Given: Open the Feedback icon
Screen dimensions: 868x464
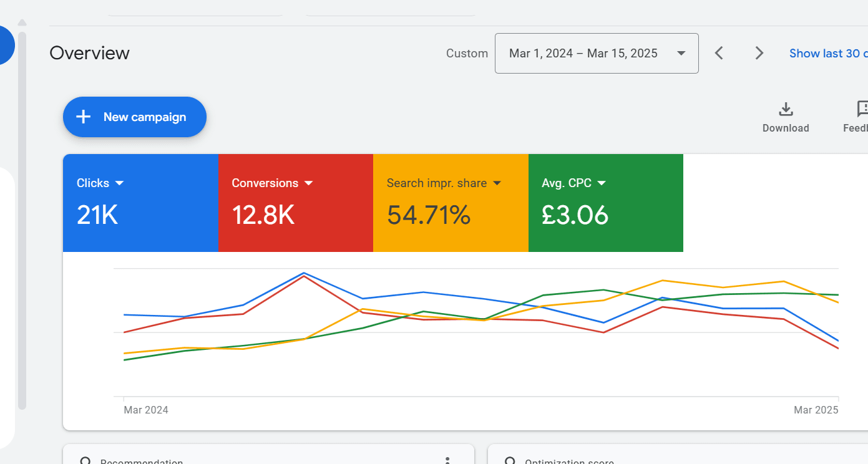Looking at the screenshot, I should pos(862,110).
